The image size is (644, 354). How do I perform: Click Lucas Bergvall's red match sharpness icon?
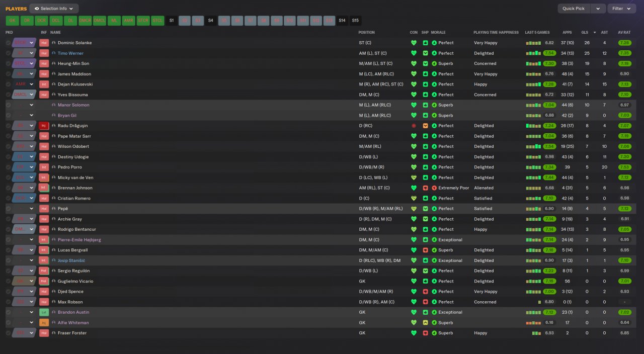(x=425, y=250)
